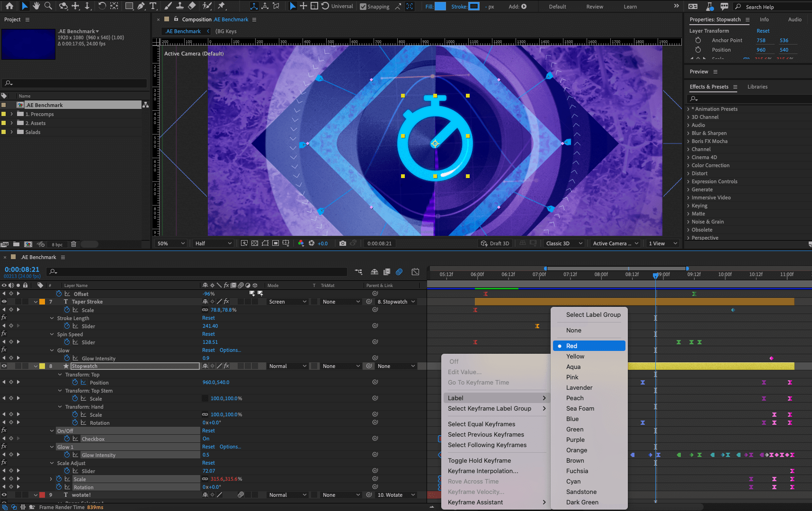Select the Zoom tool magnifier
The image size is (812, 511).
point(48,6)
